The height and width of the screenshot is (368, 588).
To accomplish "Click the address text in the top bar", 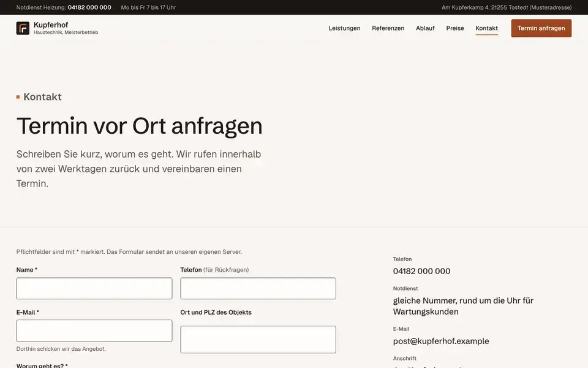I will tap(507, 7).
